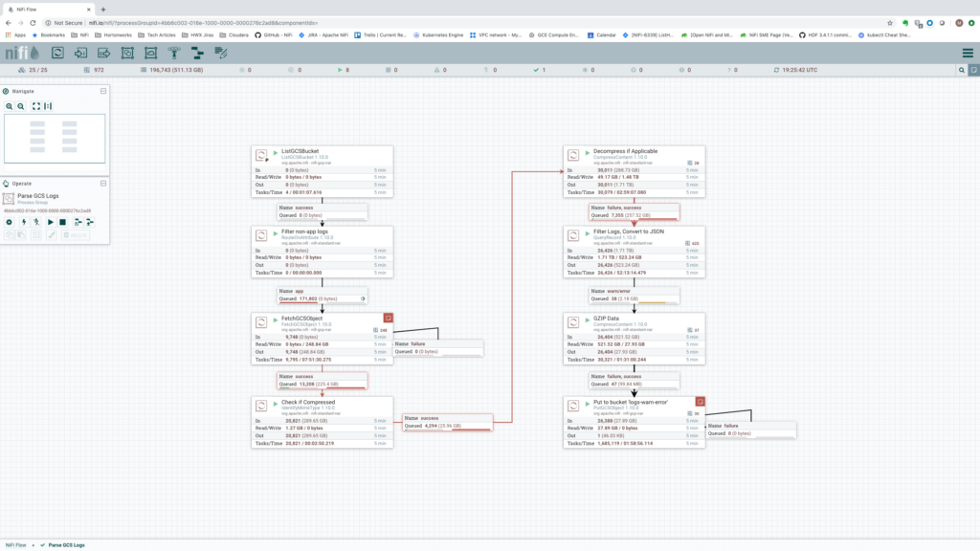Viewport: 980px width, 551px height.
Task: Collapse the Operate panel
Action: pyautogui.click(x=103, y=183)
